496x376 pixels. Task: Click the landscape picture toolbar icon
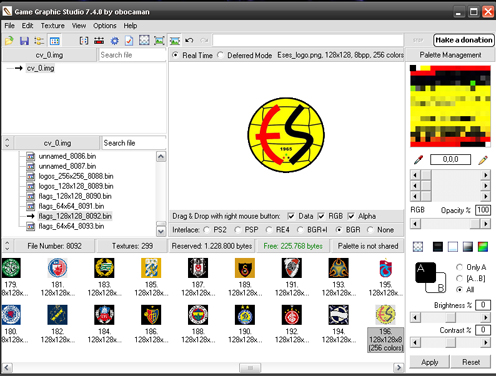point(175,41)
